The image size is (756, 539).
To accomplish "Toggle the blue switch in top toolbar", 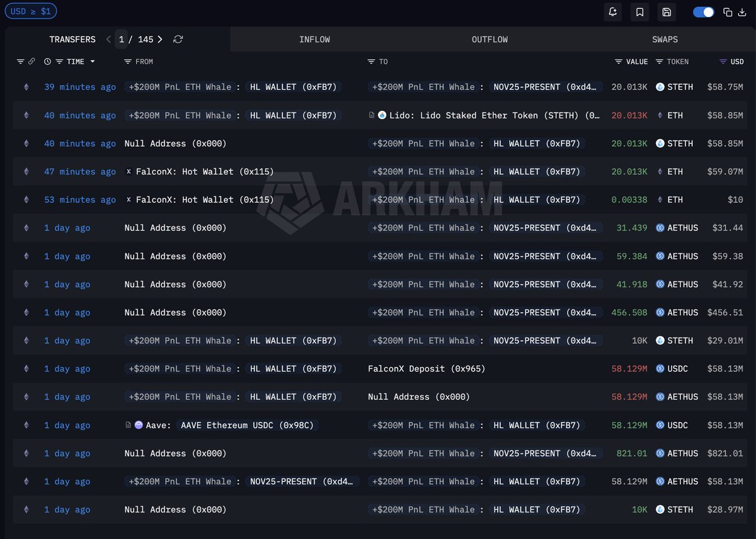I will pos(703,12).
